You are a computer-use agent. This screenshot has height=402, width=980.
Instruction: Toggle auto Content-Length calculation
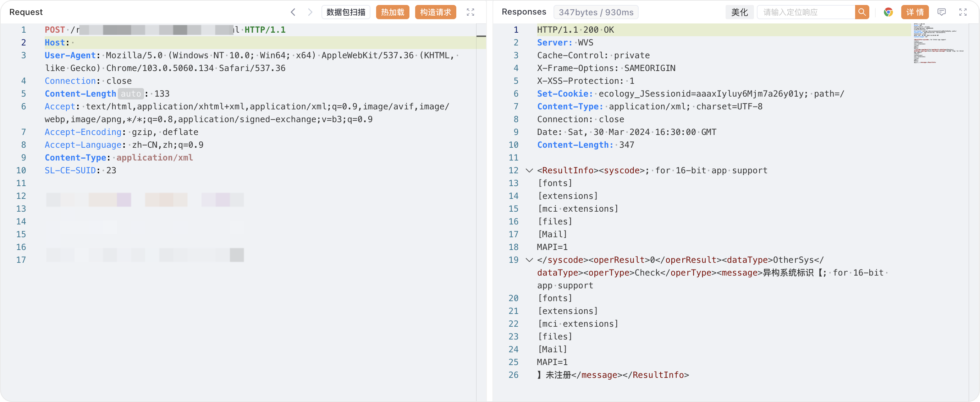point(131,93)
